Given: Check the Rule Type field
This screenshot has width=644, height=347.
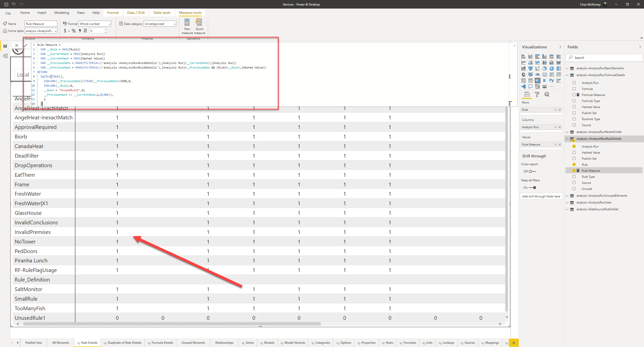Looking at the screenshot, I should click(574, 177).
